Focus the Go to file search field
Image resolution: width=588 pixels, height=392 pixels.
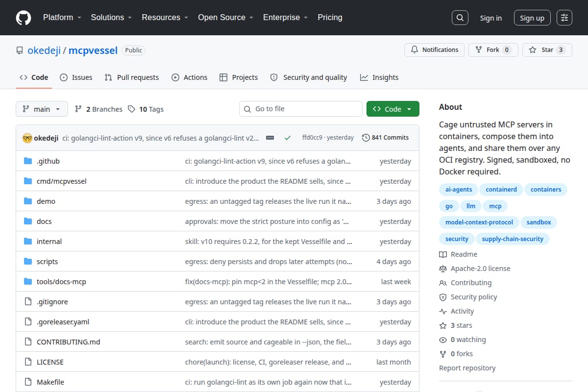[x=301, y=109]
